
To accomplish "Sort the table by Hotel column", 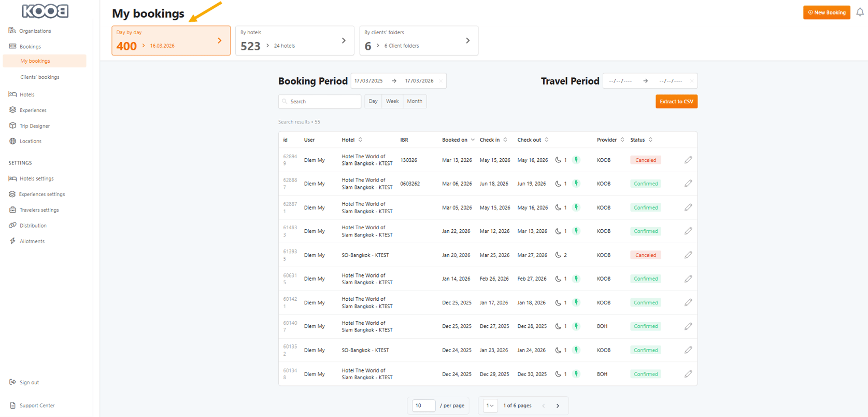I will (360, 140).
